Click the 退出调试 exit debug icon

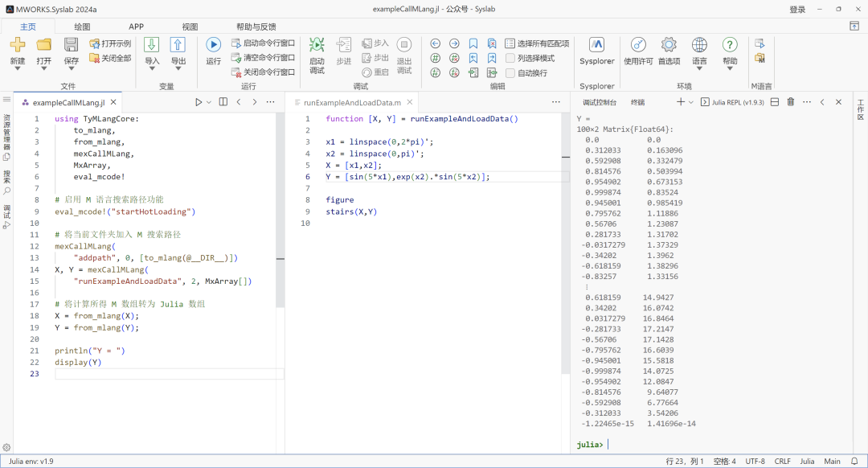tap(404, 44)
